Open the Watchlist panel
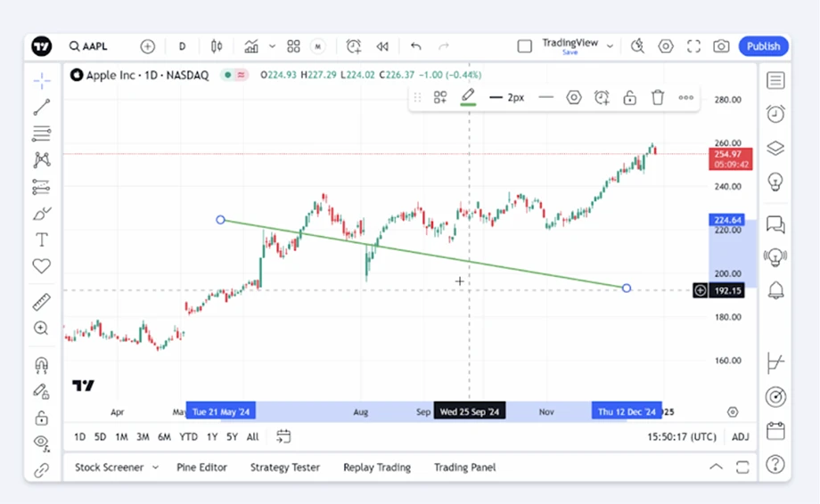This screenshot has height=504, width=820. 775,81
